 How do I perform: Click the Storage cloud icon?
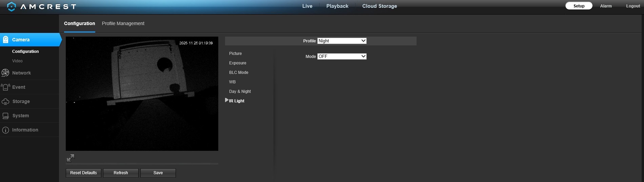(x=5, y=101)
